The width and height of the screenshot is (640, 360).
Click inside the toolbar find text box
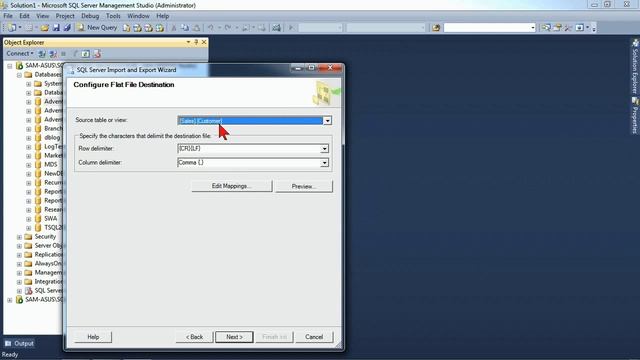[487, 28]
